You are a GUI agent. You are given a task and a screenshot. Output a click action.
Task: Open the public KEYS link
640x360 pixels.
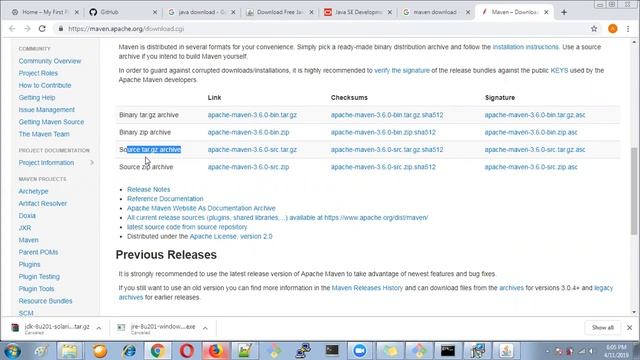pyautogui.click(x=559, y=71)
